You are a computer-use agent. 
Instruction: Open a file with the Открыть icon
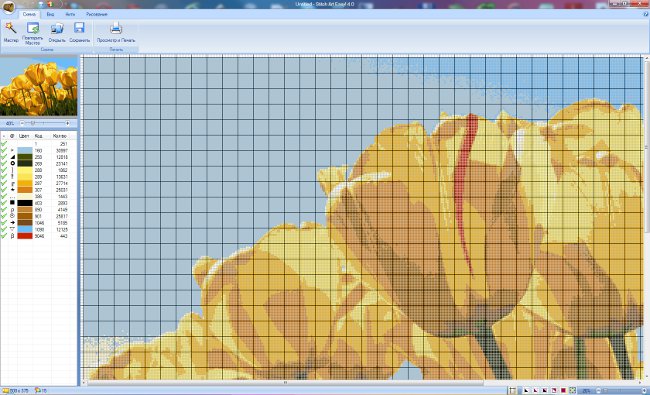point(57,29)
